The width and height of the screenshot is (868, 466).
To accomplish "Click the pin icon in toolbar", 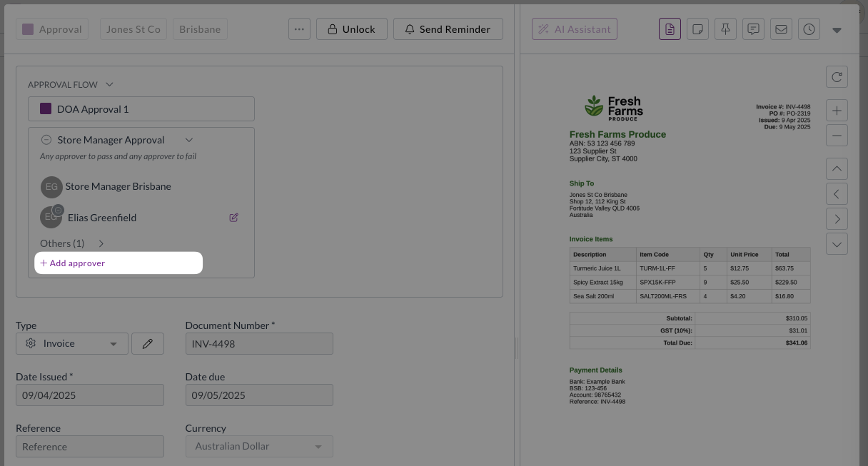I will point(725,29).
